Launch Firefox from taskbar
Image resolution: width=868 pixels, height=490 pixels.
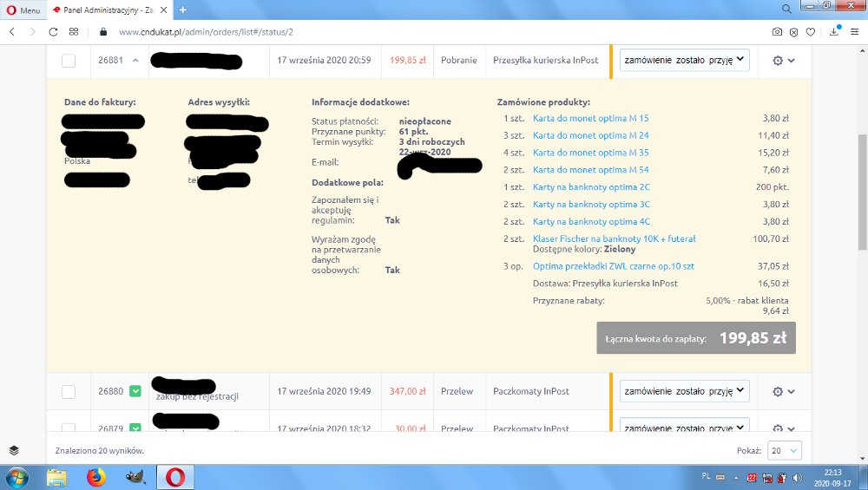95,477
